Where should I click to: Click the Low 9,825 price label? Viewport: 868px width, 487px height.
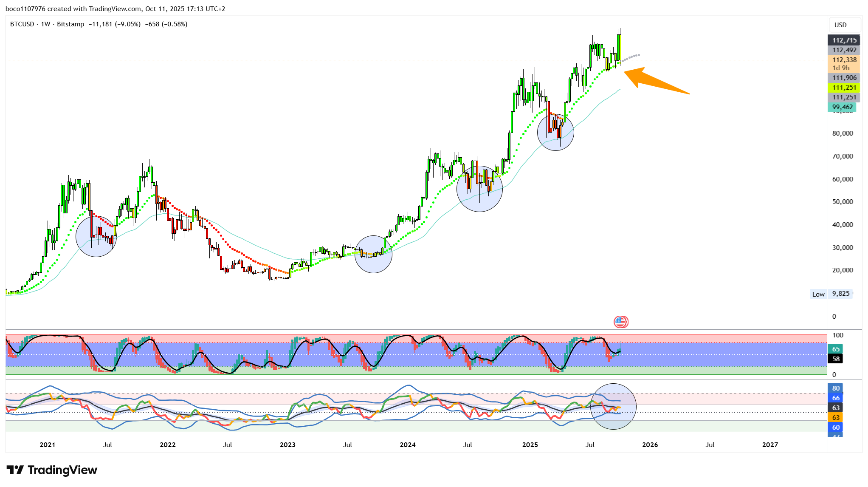831,294
